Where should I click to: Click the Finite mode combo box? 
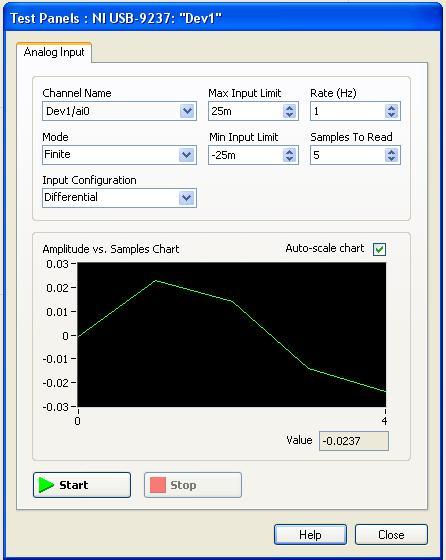[119, 155]
